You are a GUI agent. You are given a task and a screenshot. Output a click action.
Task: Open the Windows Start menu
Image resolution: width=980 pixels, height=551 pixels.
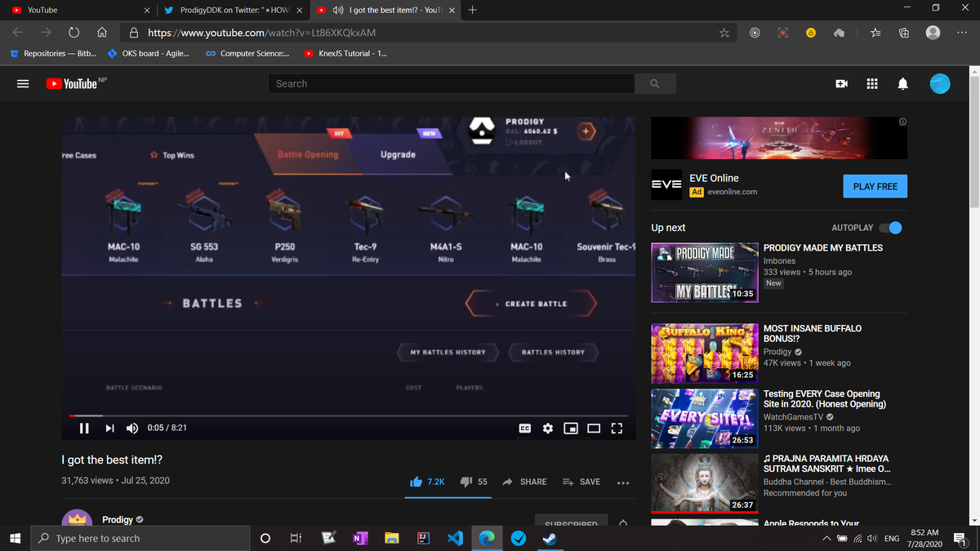coord(15,539)
